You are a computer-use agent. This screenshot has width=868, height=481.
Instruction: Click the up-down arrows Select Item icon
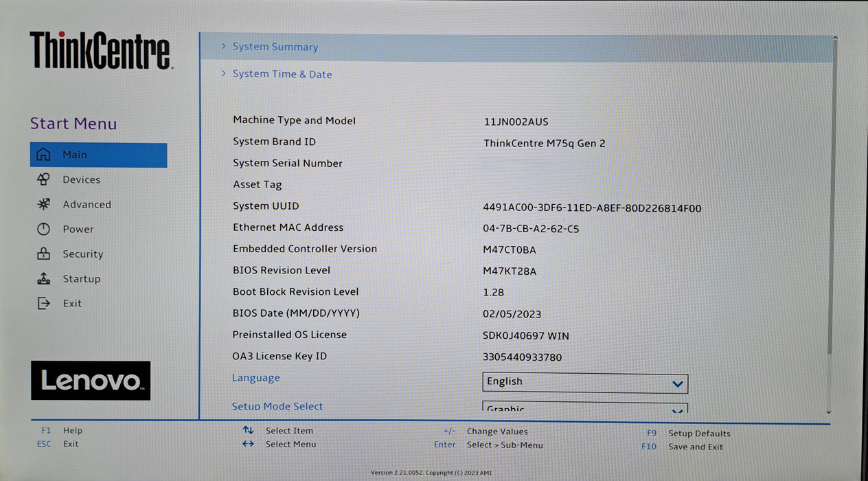248,430
